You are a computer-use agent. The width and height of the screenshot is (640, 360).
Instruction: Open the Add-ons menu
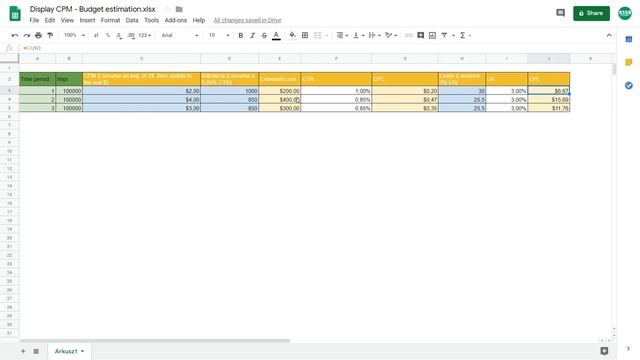pyautogui.click(x=176, y=20)
